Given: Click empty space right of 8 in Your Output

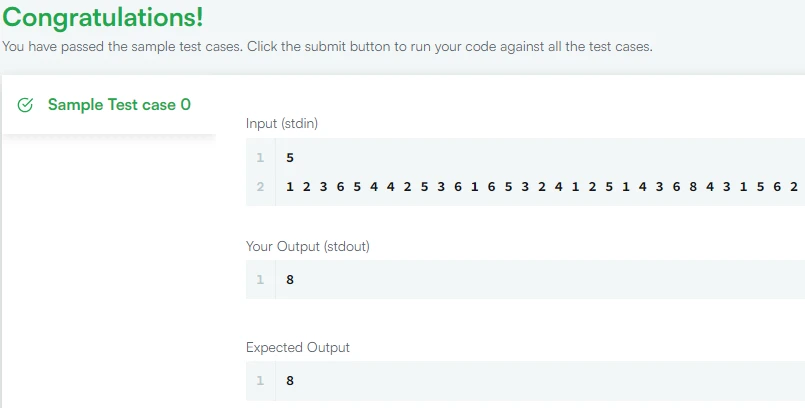Looking at the screenshot, I should click(x=550, y=280).
